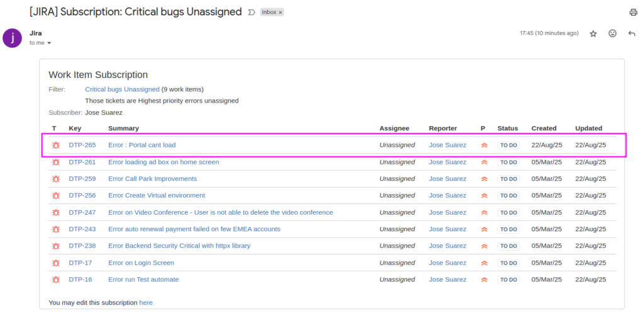This screenshot has width=644, height=318.
Task: Open the Critical bugs Unassigned filter link
Action: 122,89
